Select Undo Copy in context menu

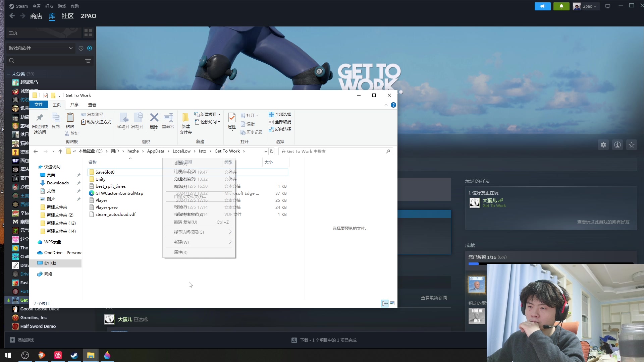(x=199, y=222)
